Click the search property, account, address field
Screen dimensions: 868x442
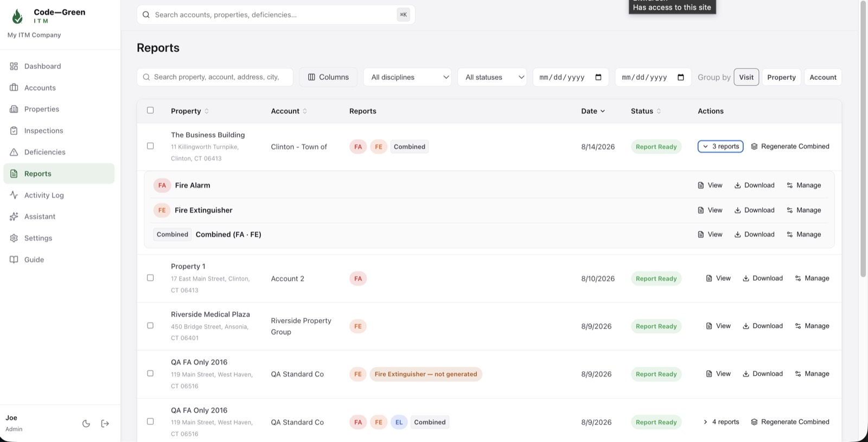(x=215, y=77)
